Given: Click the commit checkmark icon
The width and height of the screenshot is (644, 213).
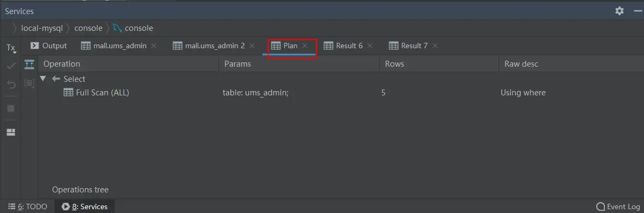Looking at the screenshot, I should coord(11,66).
